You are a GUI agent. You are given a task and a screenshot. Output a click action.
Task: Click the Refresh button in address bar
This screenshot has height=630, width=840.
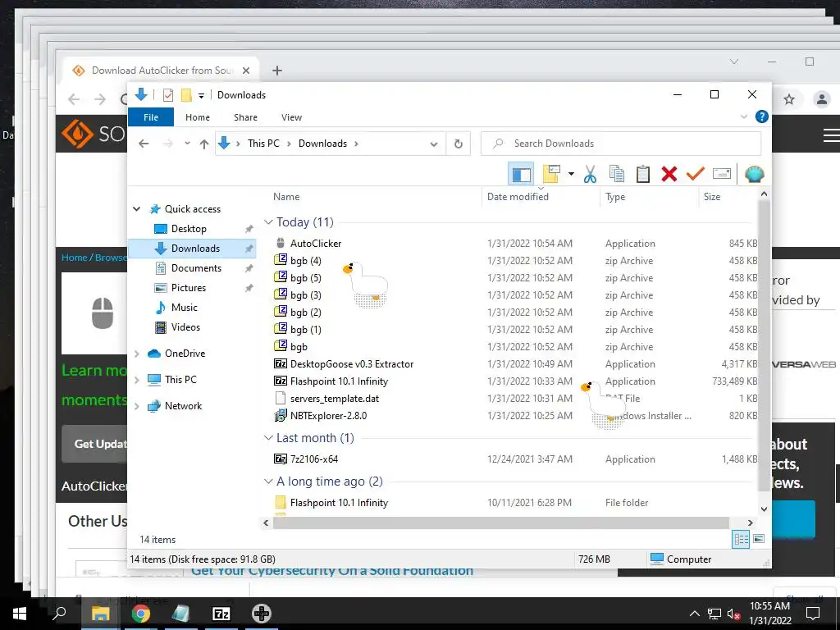(458, 144)
